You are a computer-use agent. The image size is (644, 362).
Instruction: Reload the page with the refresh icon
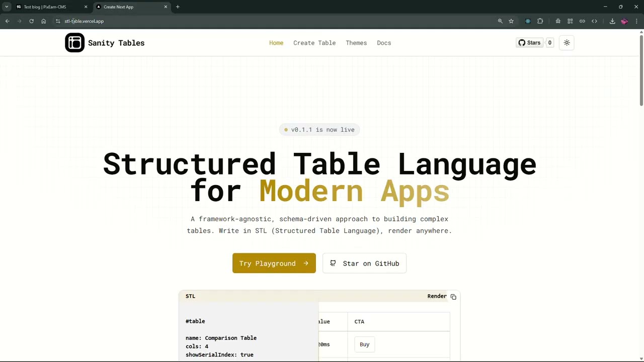pyautogui.click(x=31, y=21)
